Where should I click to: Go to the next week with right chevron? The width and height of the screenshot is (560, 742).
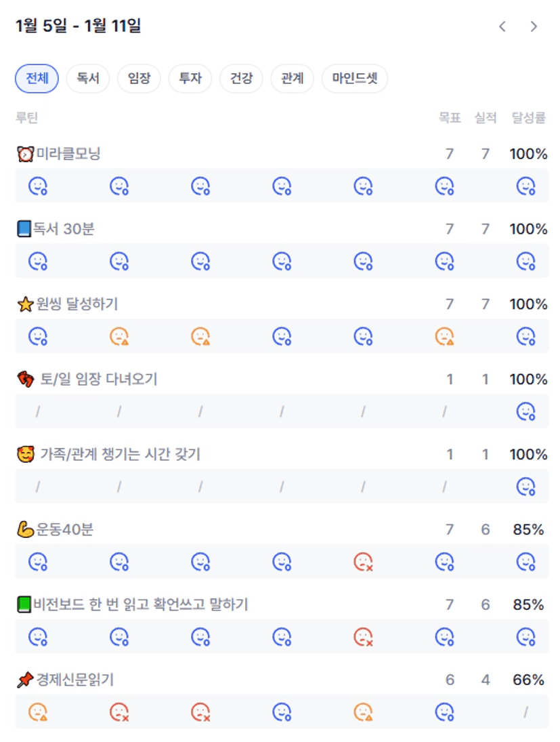[534, 26]
